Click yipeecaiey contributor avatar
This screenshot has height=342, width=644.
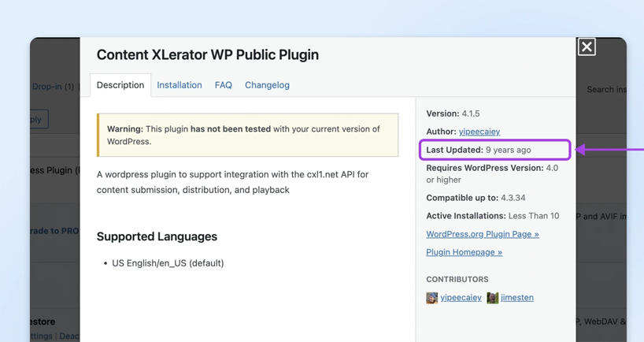tap(432, 298)
